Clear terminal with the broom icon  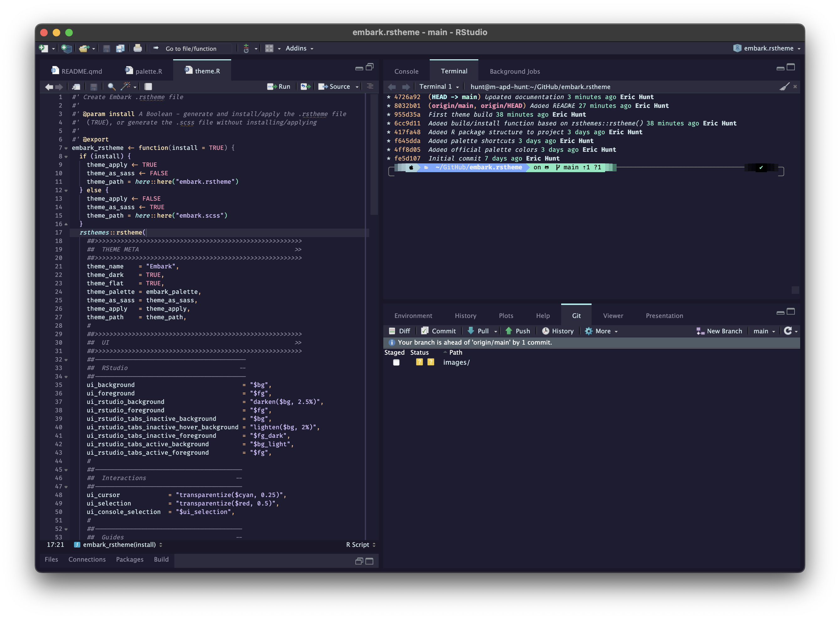pyautogui.click(x=784, y=87)
